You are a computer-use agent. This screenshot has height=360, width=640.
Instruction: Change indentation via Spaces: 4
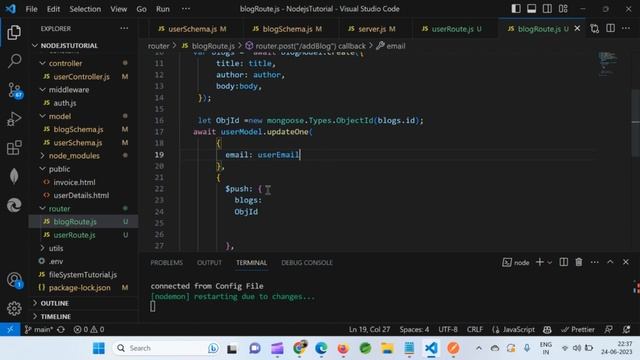tap(414, 329)
